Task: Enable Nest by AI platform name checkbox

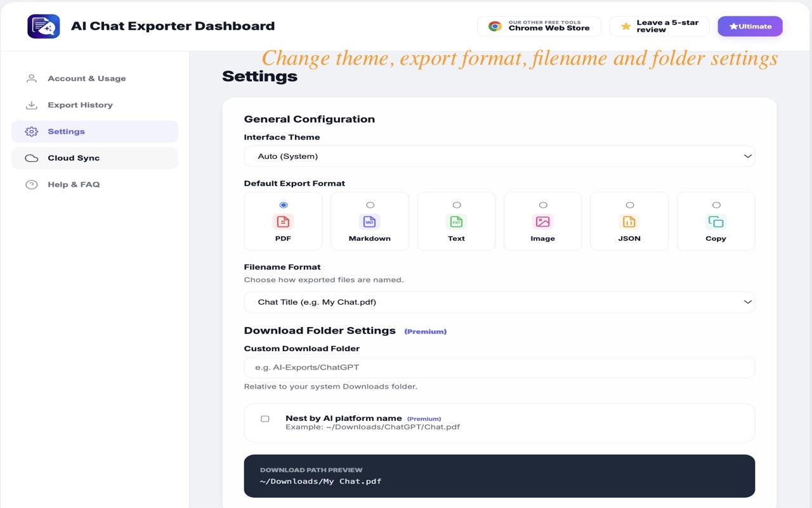Action: (x=265, y=419)
